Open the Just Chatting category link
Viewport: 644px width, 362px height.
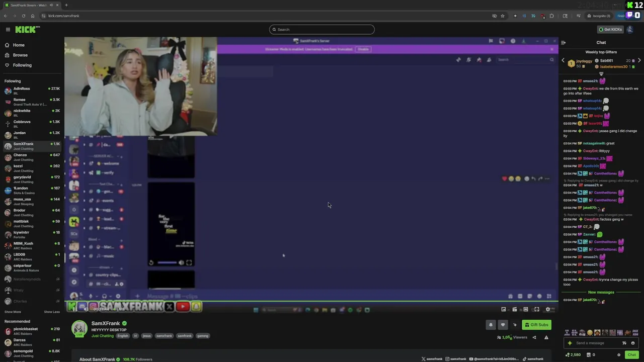[103, 336]
